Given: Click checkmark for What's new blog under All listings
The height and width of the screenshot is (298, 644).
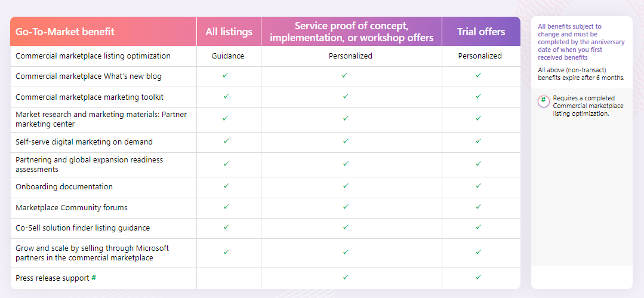Looking at the screenshot, I should click(226, 75).
